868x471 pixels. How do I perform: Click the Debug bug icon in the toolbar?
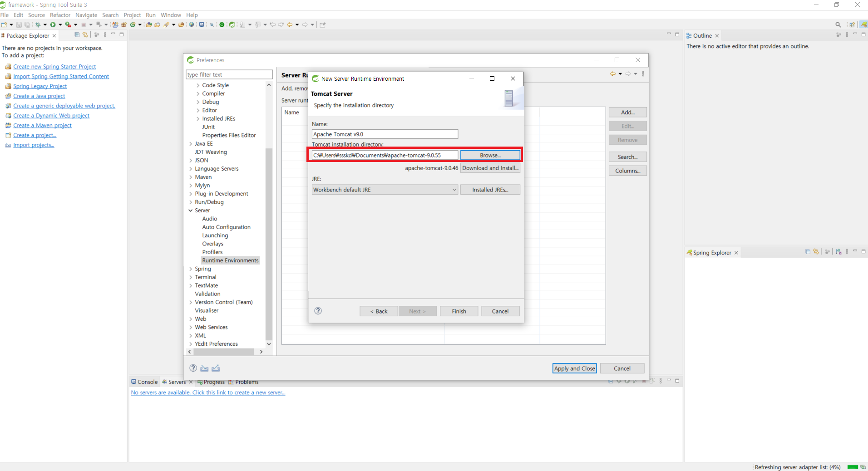[x=38, y=25]
